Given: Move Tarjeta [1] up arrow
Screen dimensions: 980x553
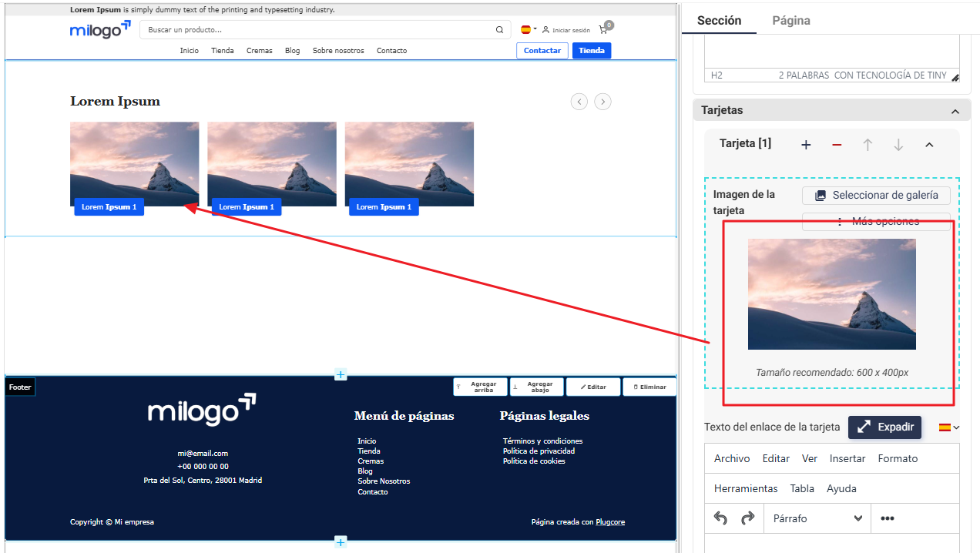Looking at the screenshot, I should click(x=868, y=145).
